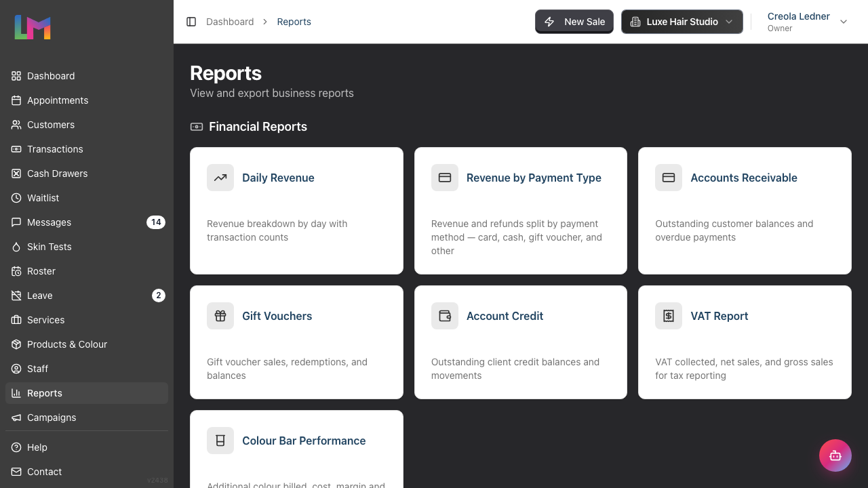The width and height of the screenshot is (868, 488).
Task: Click the Messages badge showing 14
Action: (156, 222)
